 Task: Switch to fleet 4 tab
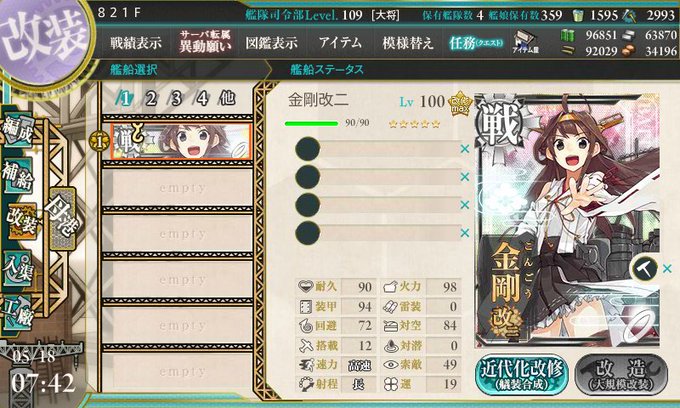[202, 99]
